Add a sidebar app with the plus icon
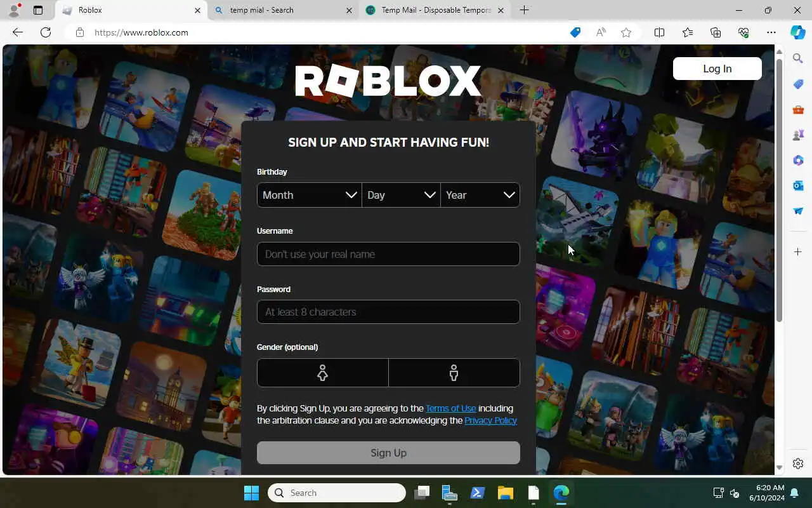 pyautogui.click(x=798, y=252)
